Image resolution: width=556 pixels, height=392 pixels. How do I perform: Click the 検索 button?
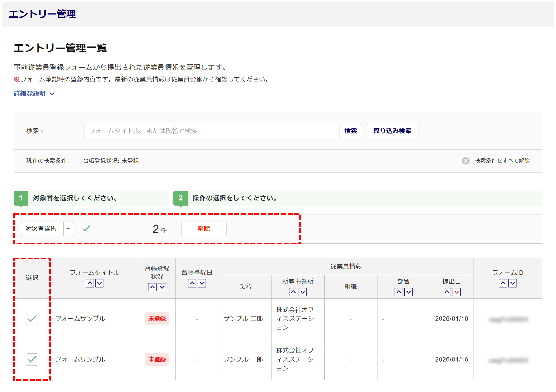point(351,131)
